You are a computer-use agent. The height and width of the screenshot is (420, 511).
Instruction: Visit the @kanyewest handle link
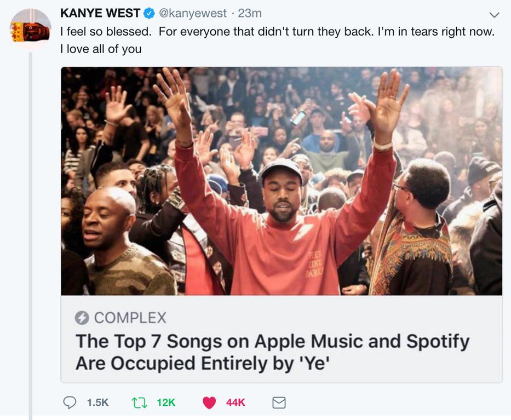[x=192, y=13]
